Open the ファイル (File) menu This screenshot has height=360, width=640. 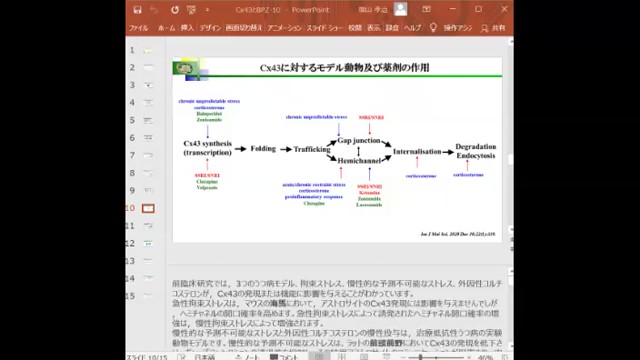click(138, 28)
